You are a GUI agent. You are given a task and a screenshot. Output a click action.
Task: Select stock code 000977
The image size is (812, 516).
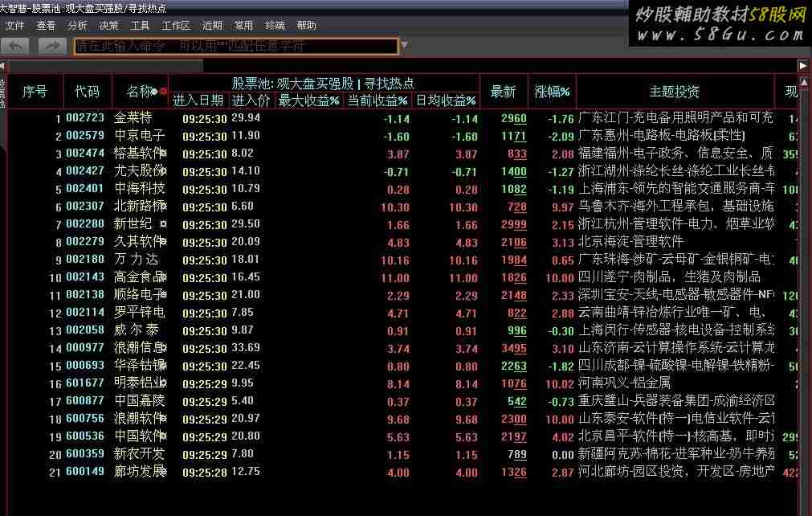[x=85, y=348]
